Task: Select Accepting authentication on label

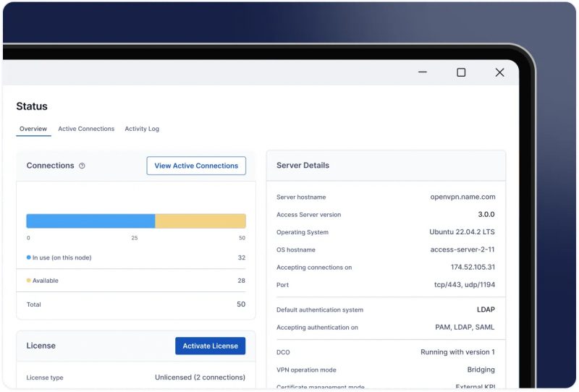Action: pos(317,328)
